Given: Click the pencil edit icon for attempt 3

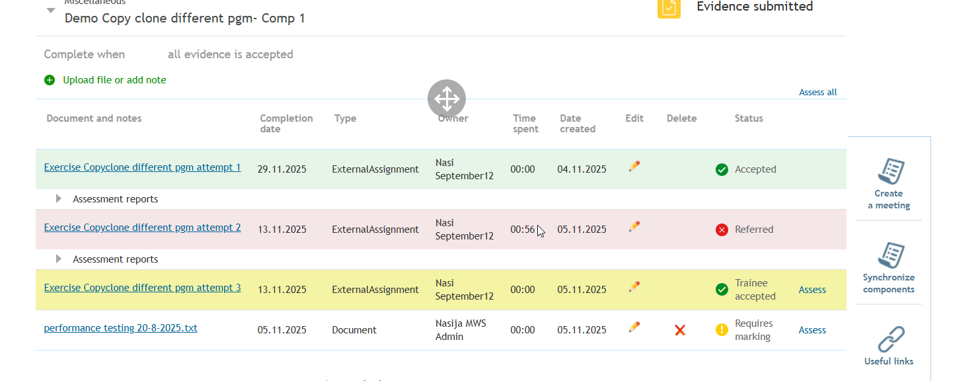Looking at the screenshot, I should (634, 286).
